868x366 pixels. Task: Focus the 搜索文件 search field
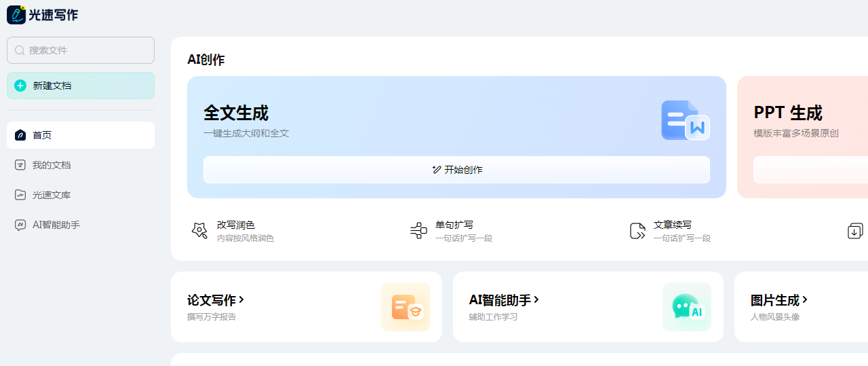(x=81, y=50)
